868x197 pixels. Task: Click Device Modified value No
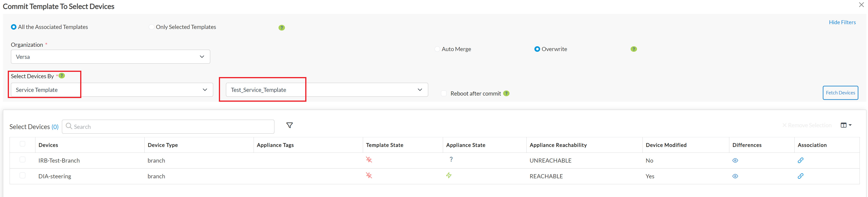pos(649,161)
